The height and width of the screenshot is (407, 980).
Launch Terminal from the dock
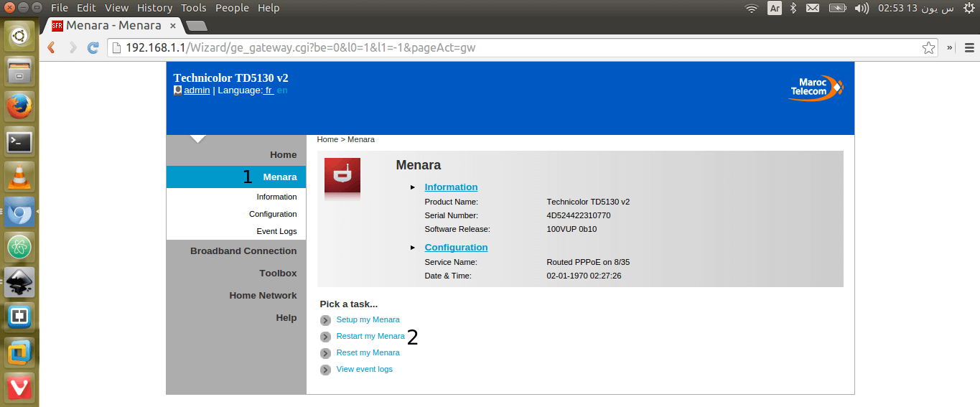(19, 142)
